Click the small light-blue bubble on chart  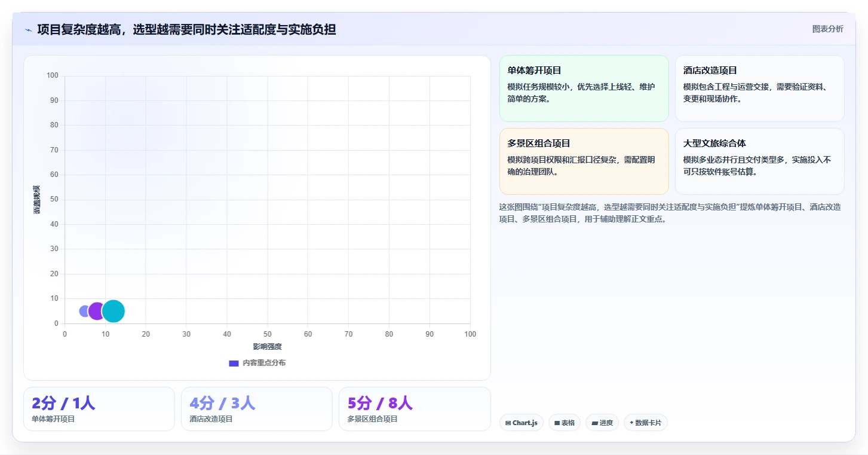(85, 311)
